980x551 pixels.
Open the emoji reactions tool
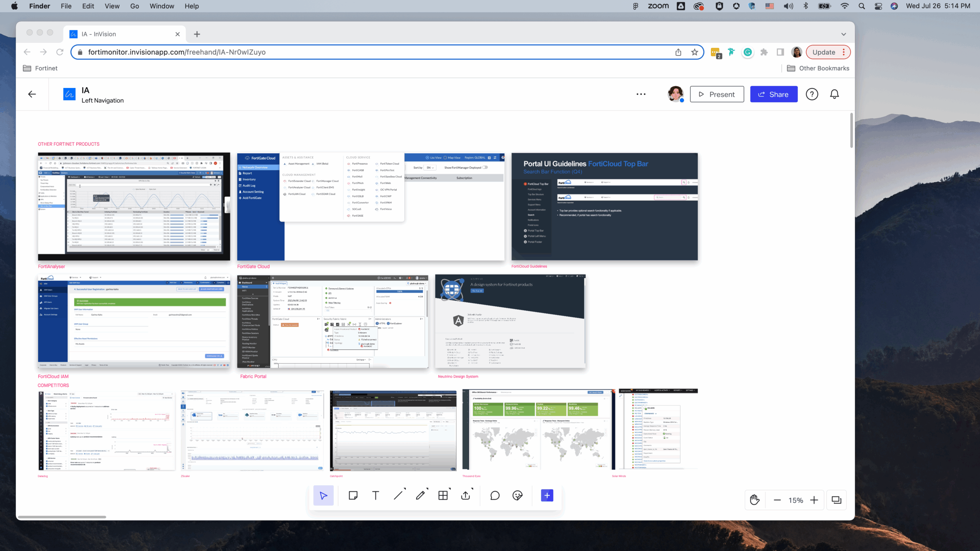tap(517, 496)
